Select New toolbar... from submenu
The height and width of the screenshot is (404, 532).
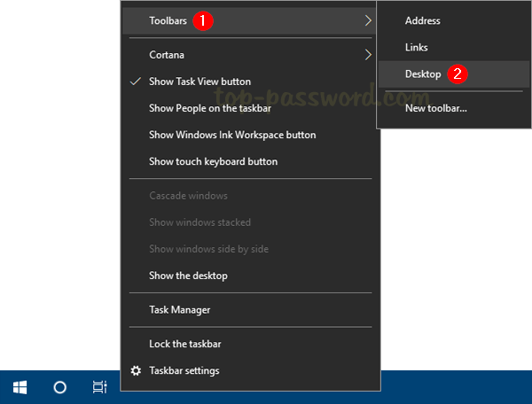pos(454,108)
